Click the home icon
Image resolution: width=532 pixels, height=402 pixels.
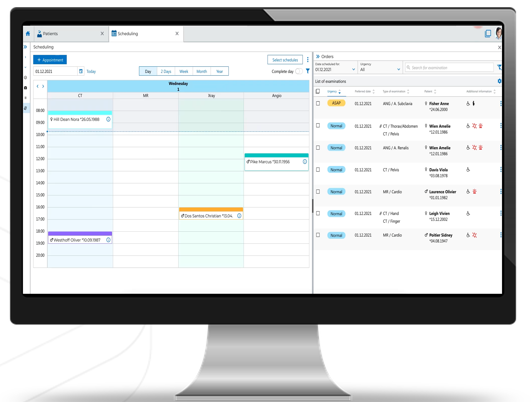pyautogui.click(x=28, y=34)
